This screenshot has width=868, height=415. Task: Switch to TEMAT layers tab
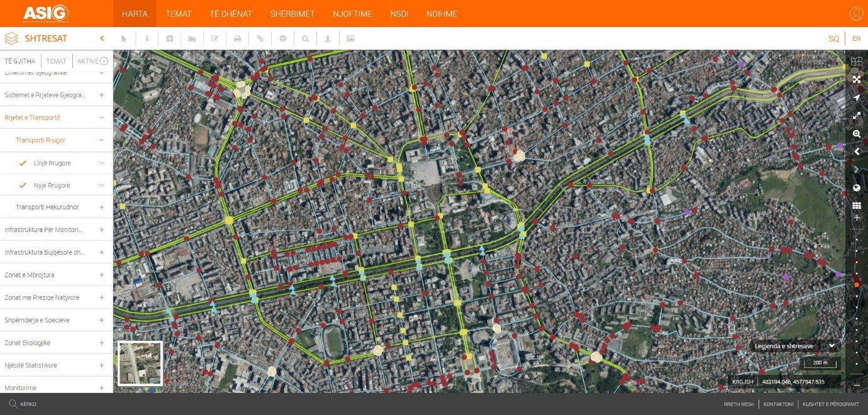click(x=56, y=61)
